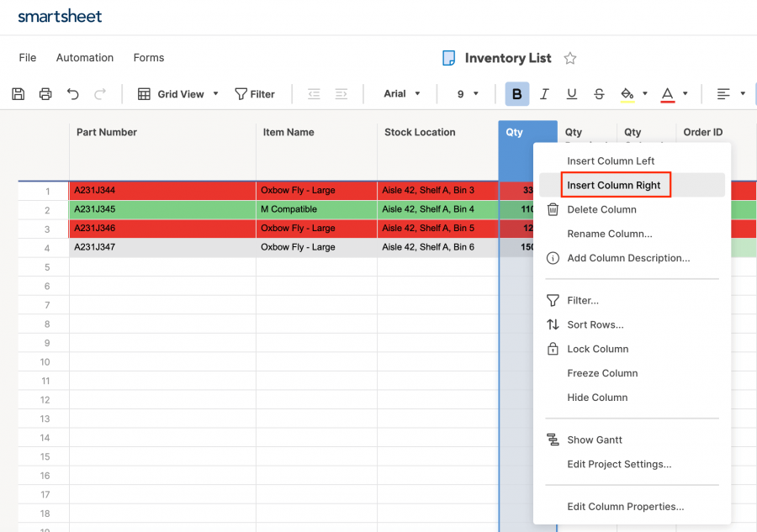757x532 pixels.
Task: Choose Edit Column Properties
Action: pos(625,506)
